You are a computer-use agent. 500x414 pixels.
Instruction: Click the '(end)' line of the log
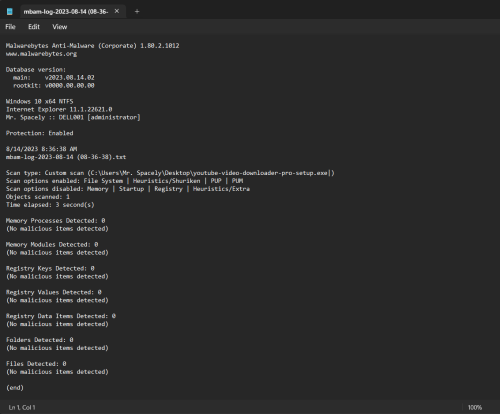click(x=15, y=388)
